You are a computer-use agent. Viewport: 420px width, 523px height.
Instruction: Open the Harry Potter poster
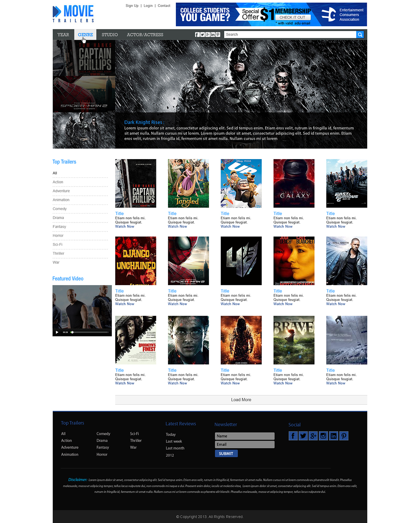point(188,340)
